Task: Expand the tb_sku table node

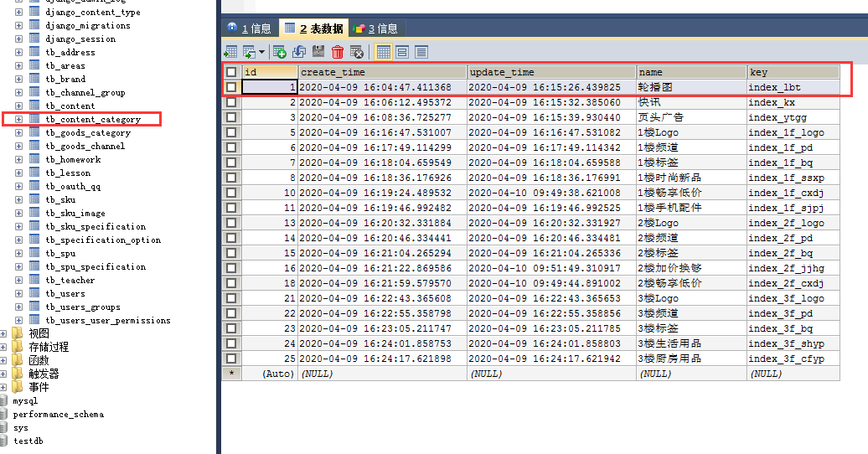Action: pyautogui.click(x=18, y=199)
